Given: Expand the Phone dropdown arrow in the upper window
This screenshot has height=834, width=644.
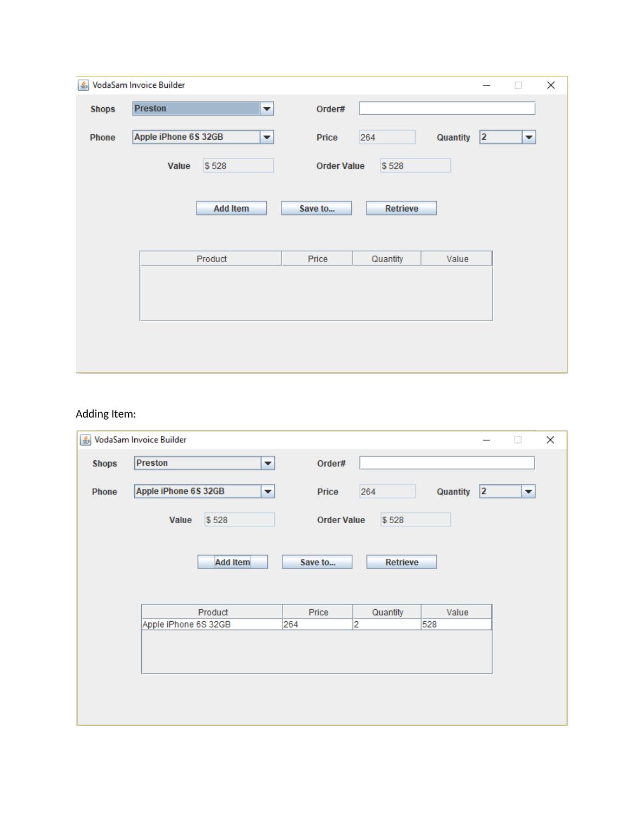Looking at the screenshot, I should pos(267,138).
